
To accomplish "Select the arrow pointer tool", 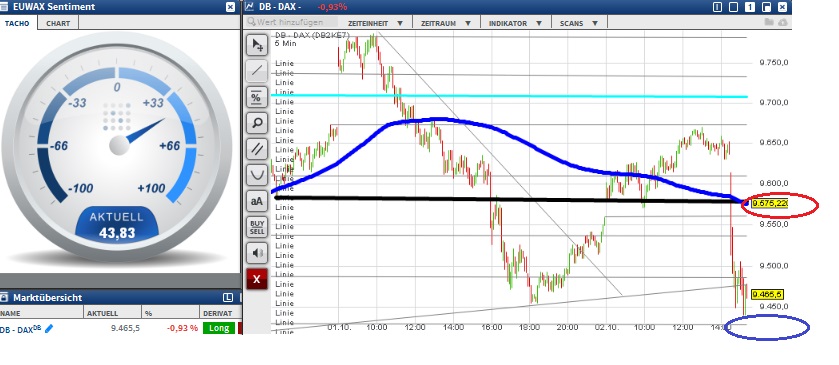I will pos(257,45).
